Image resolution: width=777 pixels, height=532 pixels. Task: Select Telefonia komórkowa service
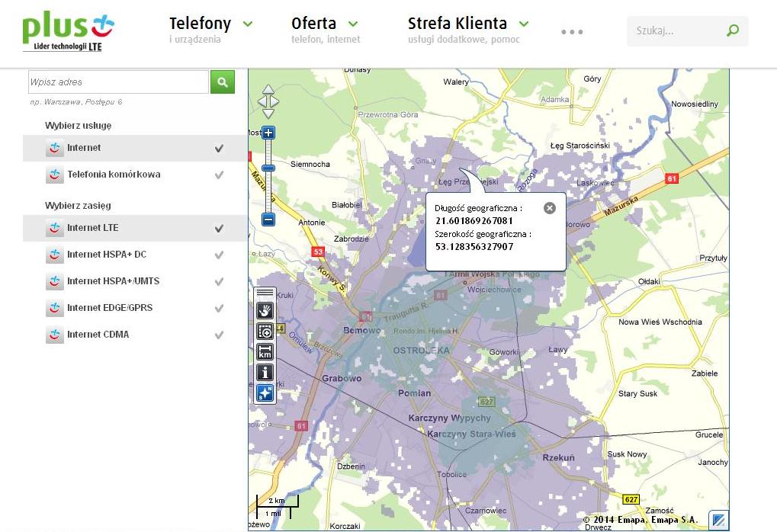[x=114, y=175]
